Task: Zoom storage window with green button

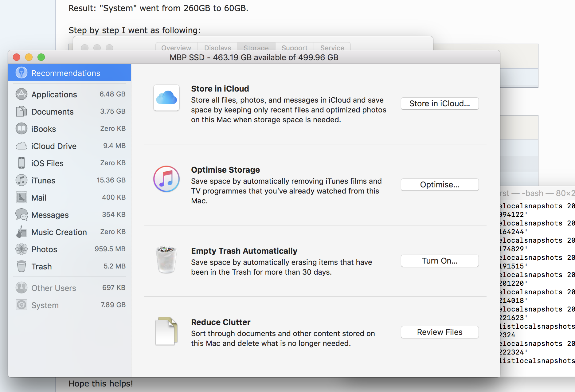Action: tap(41, 57)
